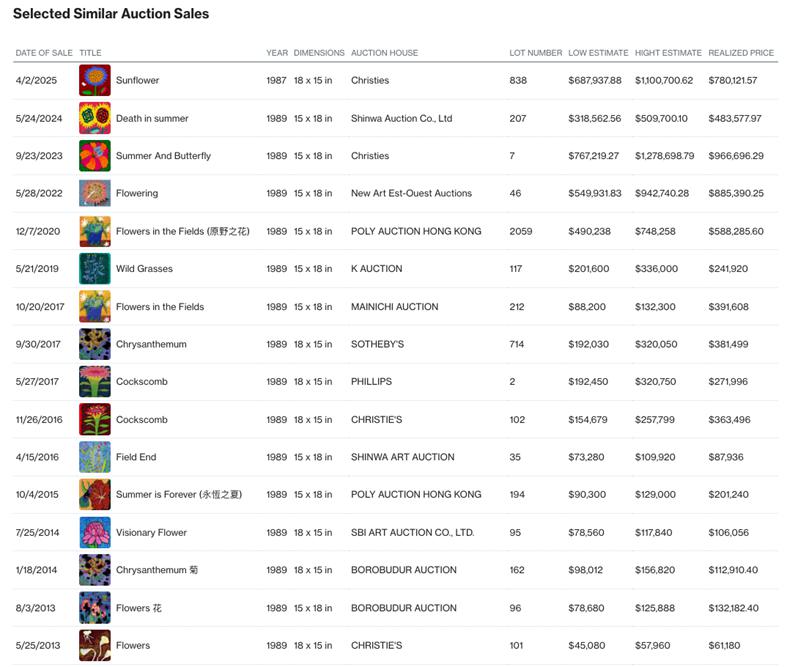Select the Visionary Flower thumbnail
Viewport: 787px width, 667px height.
pyautogui.click(x=95, y=532)
